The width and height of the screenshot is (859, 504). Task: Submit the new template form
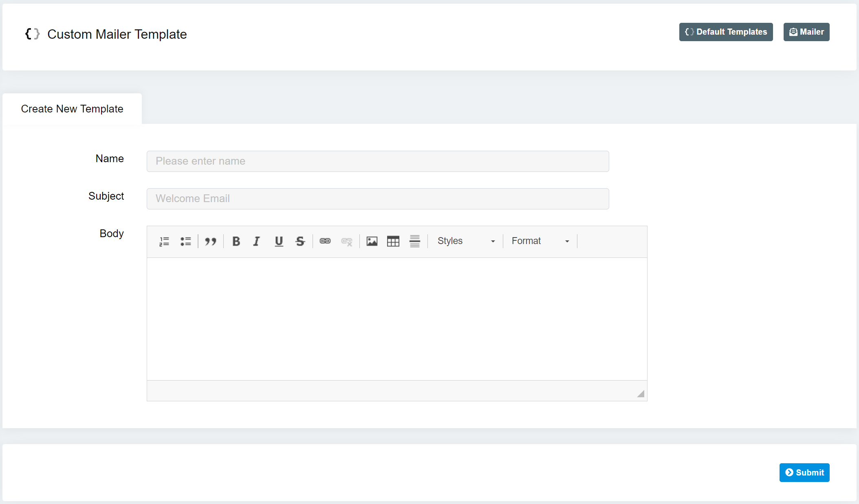804,473
